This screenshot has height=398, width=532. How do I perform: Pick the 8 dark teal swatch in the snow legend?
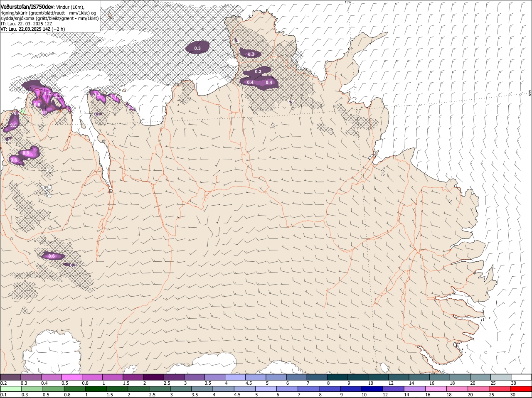point(337,377)
